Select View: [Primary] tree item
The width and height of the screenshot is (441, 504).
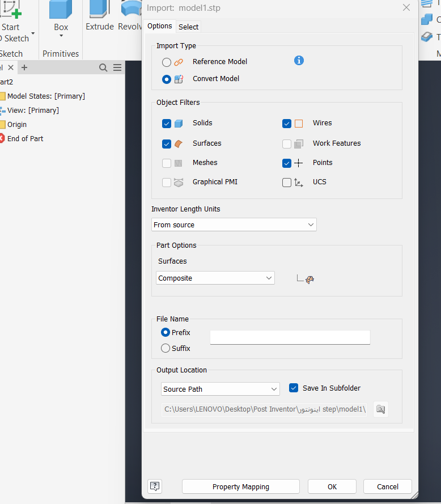33,110
